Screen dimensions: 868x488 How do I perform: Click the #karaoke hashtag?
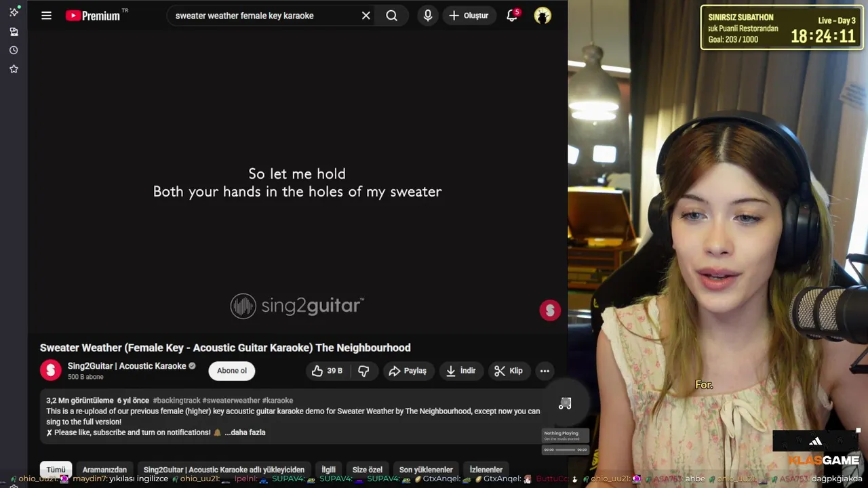[277, 401]
